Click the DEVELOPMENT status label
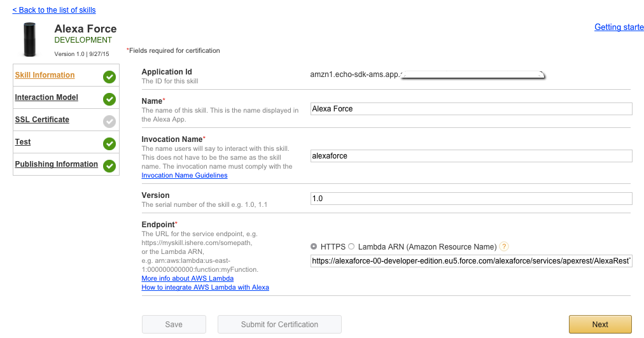Image resolution: width=644 pixels, height=338 pixels. pyautogui.click(x=83, y=40)
